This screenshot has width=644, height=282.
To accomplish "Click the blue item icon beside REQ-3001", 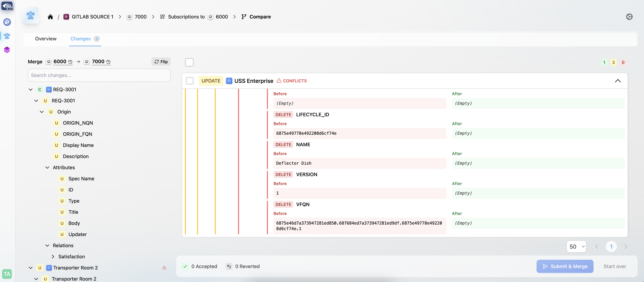I will [x=49, y=90].
